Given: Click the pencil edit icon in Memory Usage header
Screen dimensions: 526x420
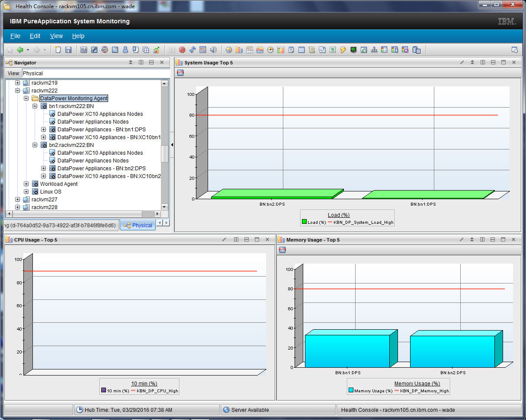Looking at the screenshot, I should coord(462,239).
